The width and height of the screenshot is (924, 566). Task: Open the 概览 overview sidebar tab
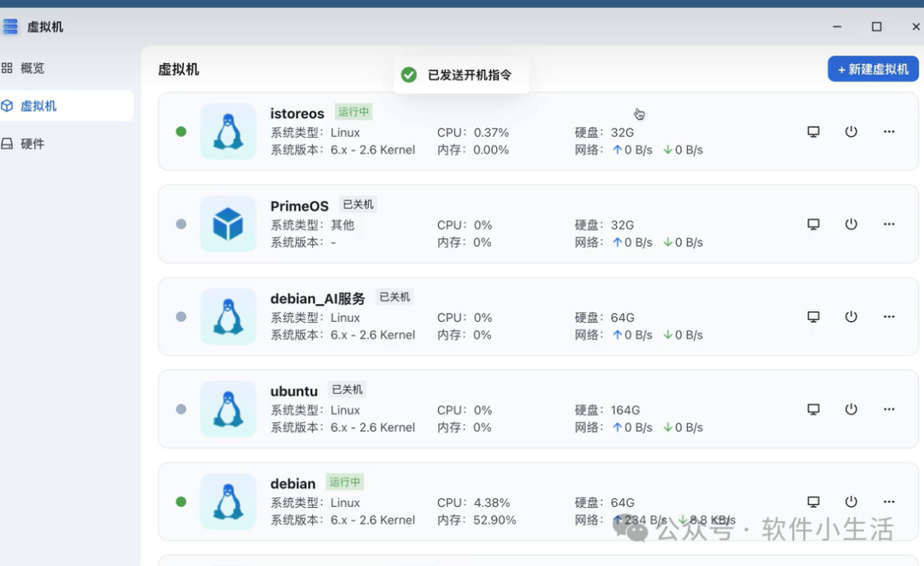[x=66, y=69]
